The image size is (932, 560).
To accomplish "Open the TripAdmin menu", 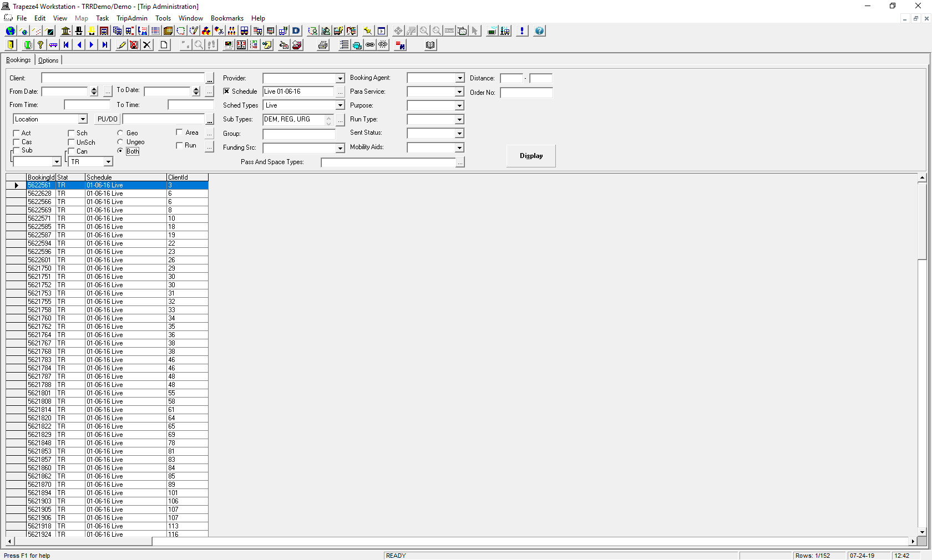I will click(x=131, y=18).
